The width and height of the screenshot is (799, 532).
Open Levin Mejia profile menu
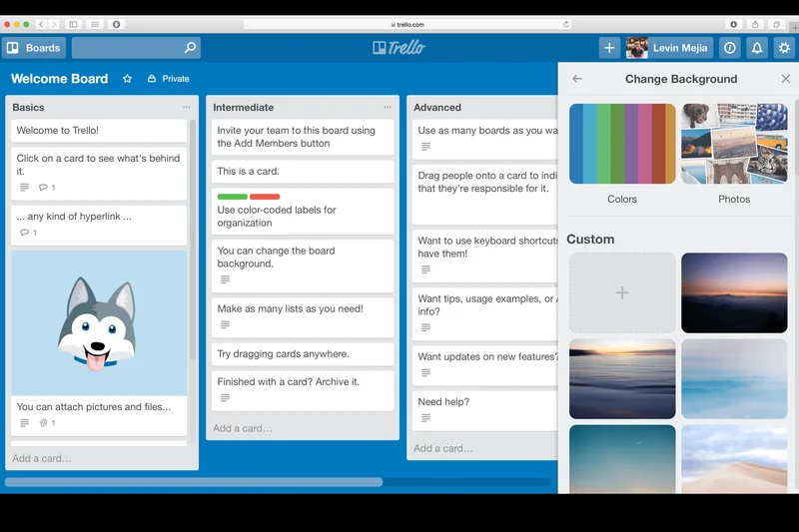point(669,48)
